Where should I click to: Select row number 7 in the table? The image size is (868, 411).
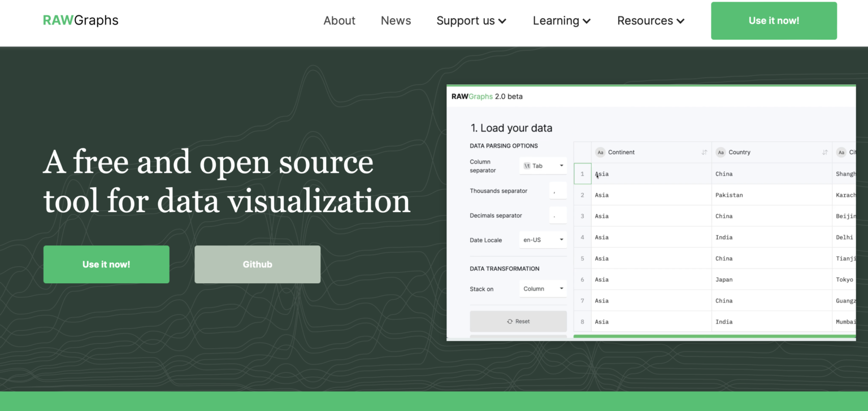pos(583,301)
